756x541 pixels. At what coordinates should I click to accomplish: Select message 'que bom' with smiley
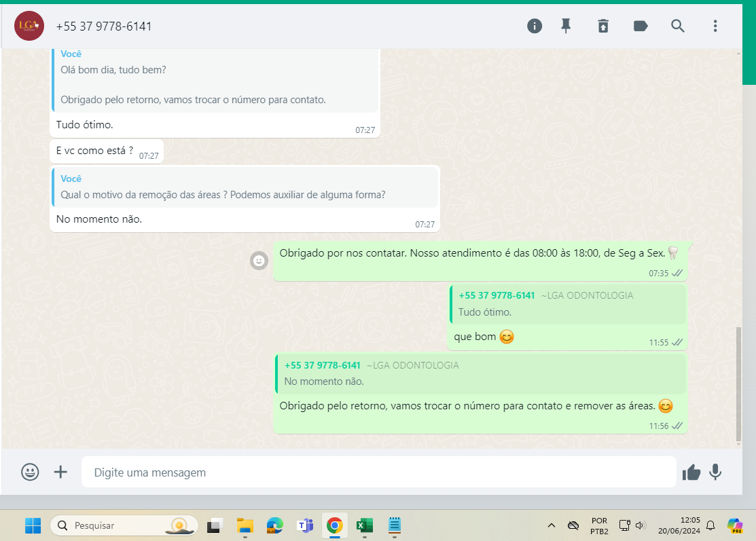[x=567, y=337]
